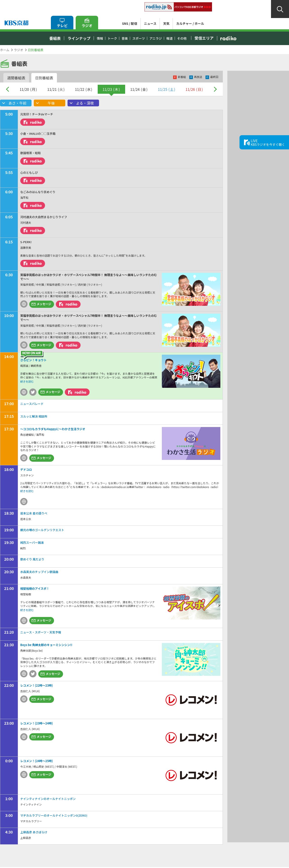The height and width of the screenshot is (868, 289).
Task: Open 受信エリア in green bar
Action: click(x=204, y=38)
